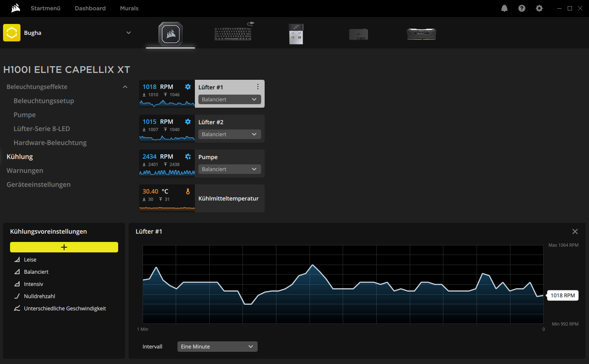Click the gear icon on Lüfter #1 tile
This screenshot has width=589, height=364.
(x=188, y=87)
